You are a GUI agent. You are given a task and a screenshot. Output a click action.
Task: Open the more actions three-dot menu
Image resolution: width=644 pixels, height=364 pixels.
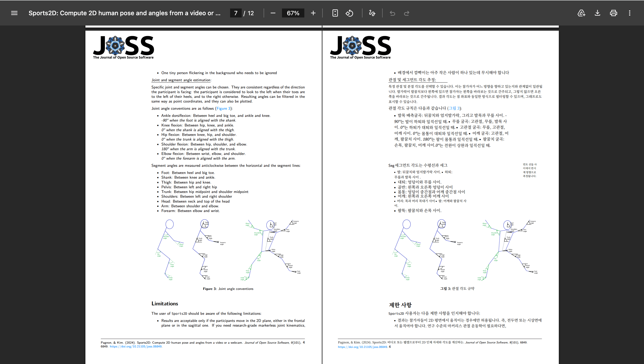pyautogui.click(x=629, y=13)
